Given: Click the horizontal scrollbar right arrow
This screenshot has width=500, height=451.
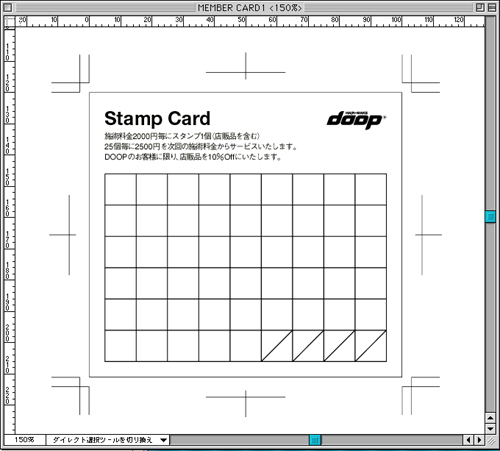Looking at the screenshot, I should pyautogui.click(x=479, y=440).
